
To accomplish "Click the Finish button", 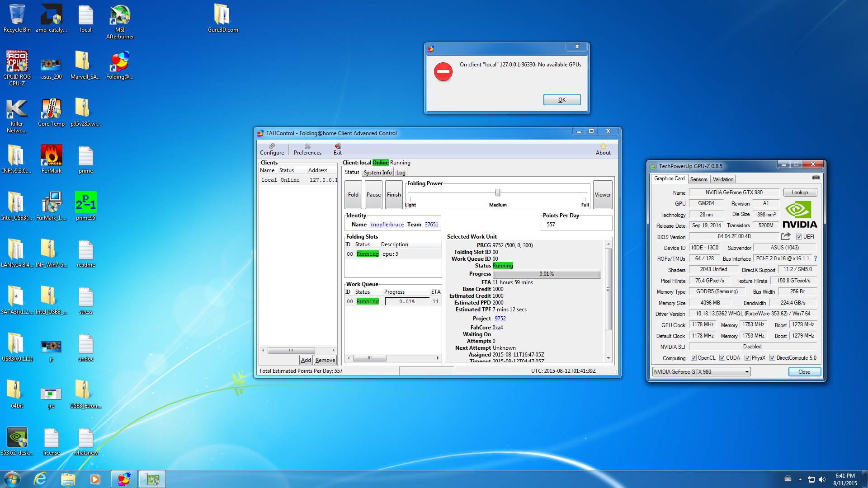I will (x=394, y=195).
